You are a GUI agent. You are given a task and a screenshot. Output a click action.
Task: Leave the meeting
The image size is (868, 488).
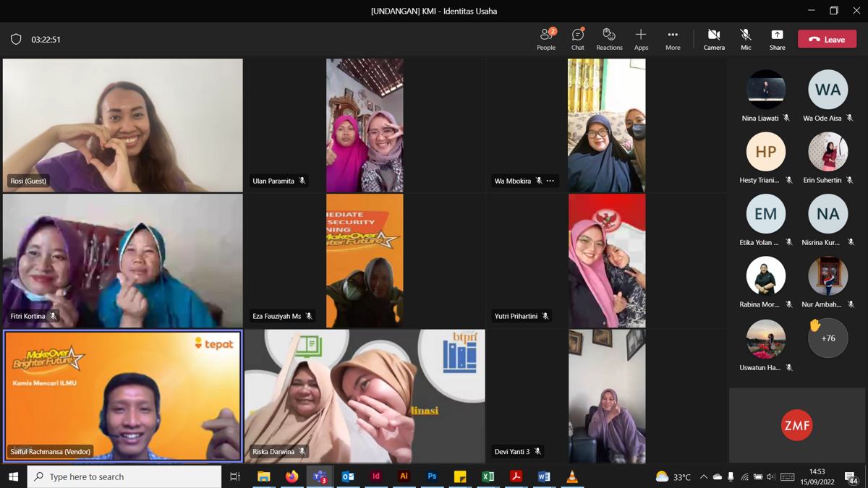tap(827, 39)
